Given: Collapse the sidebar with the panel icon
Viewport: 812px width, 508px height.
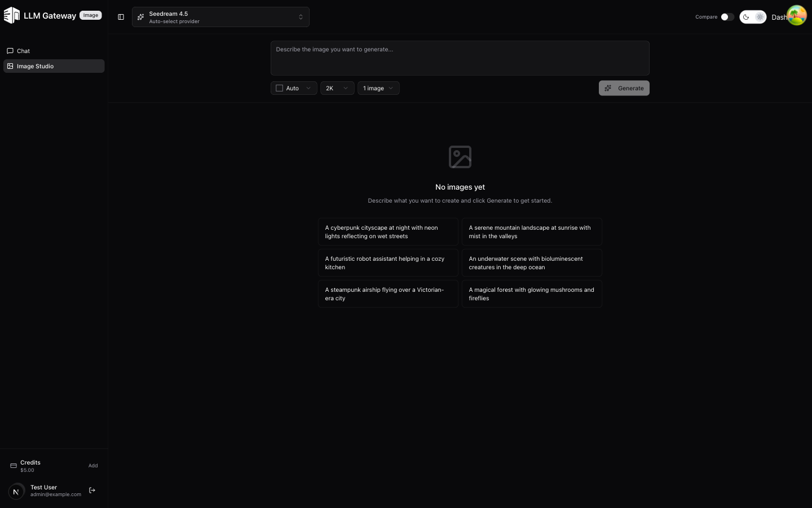Looking at the screenshot, I should point(121,17).
